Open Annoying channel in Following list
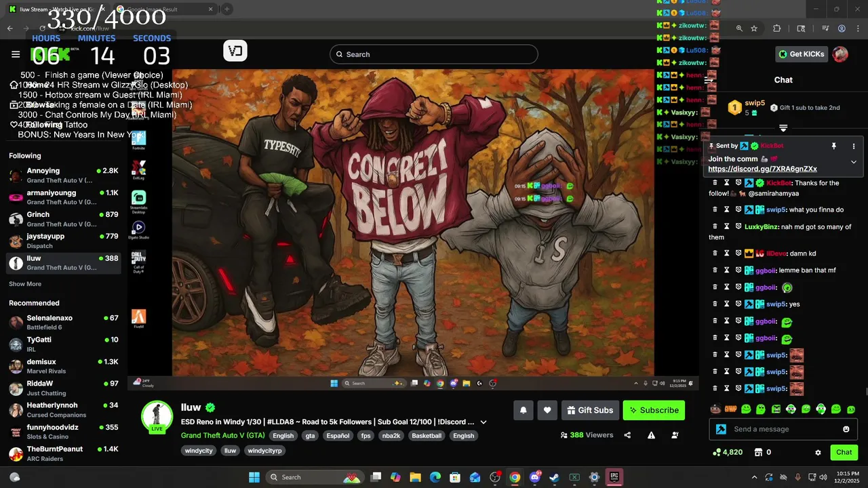868x488 pixels. tap(64, 176)
